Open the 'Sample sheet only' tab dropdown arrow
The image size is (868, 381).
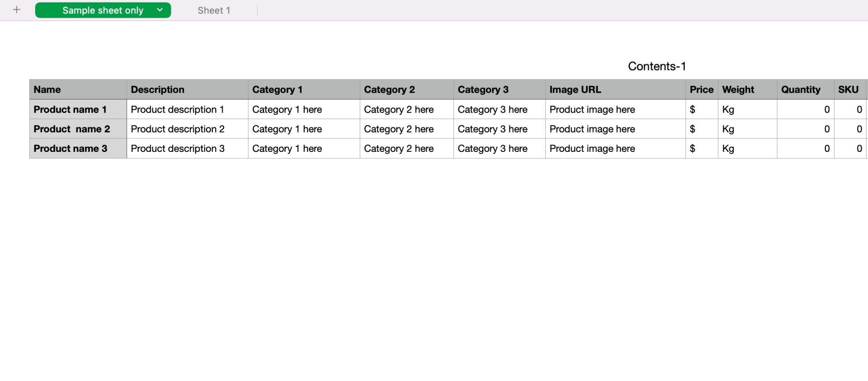160,10
